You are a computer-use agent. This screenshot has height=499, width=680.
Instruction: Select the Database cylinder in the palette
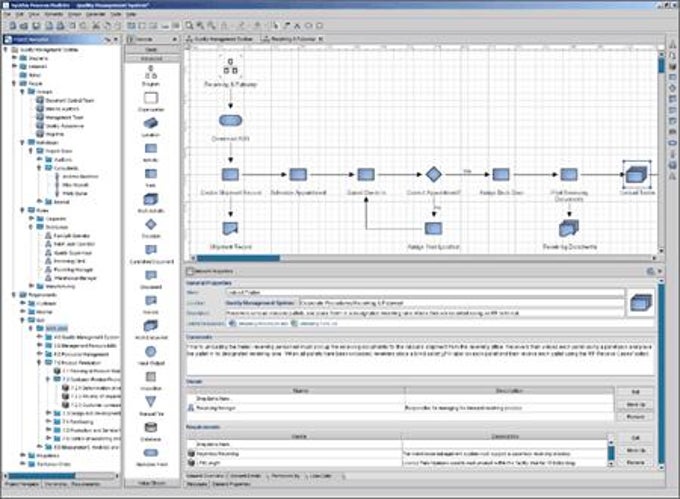coord(150,427)
